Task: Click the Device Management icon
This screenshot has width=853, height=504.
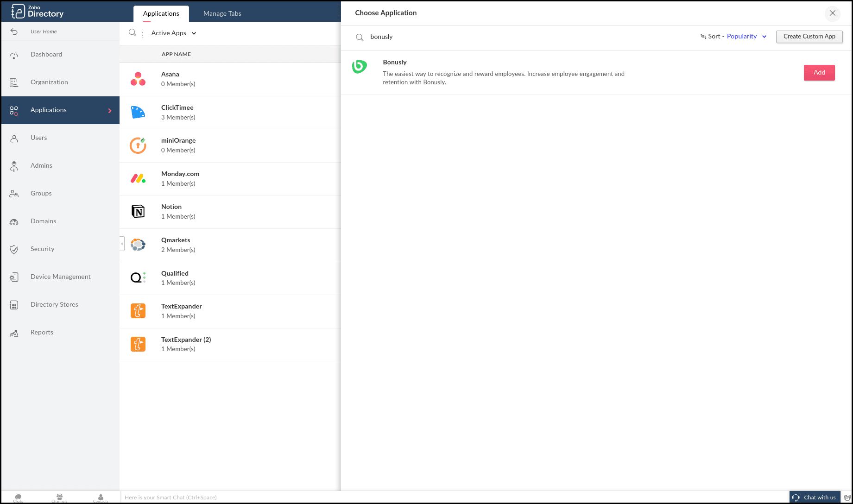Action: (x=14, y=277)
